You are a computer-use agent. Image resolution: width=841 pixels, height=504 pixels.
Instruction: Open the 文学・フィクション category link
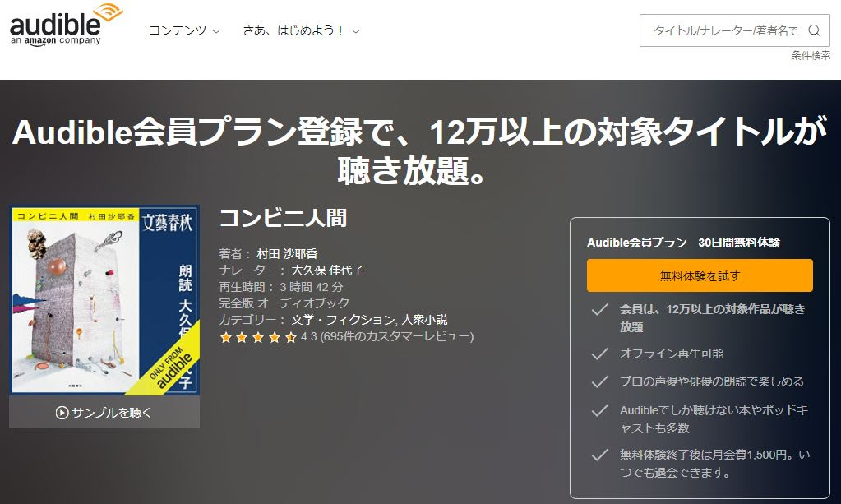344,320
